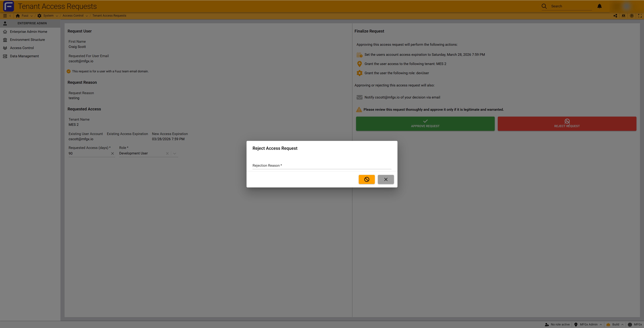Click the System gear icon in breadcrumbs
The height and width of the screenshot is (328, 644).
[x=39, y=16]
